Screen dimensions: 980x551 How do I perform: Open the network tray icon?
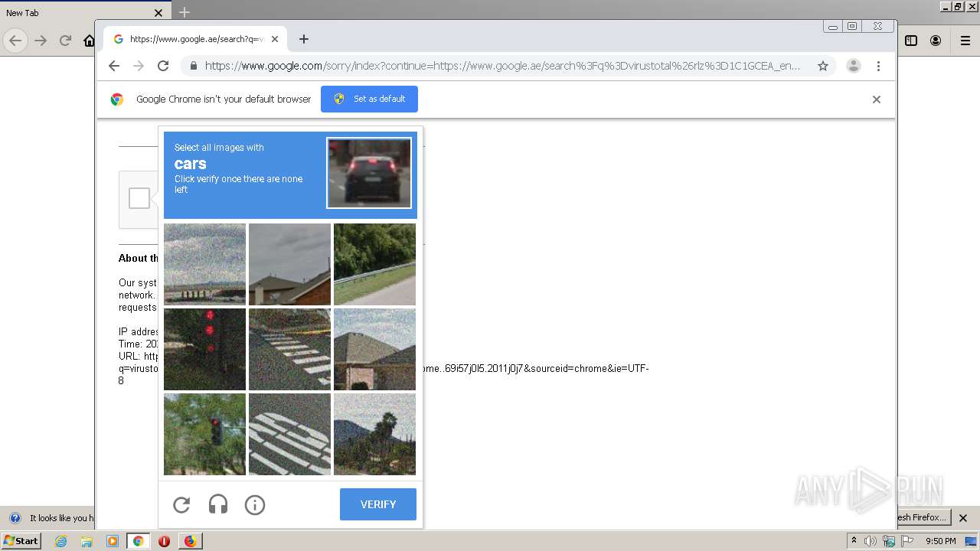[x=889, y=541]
